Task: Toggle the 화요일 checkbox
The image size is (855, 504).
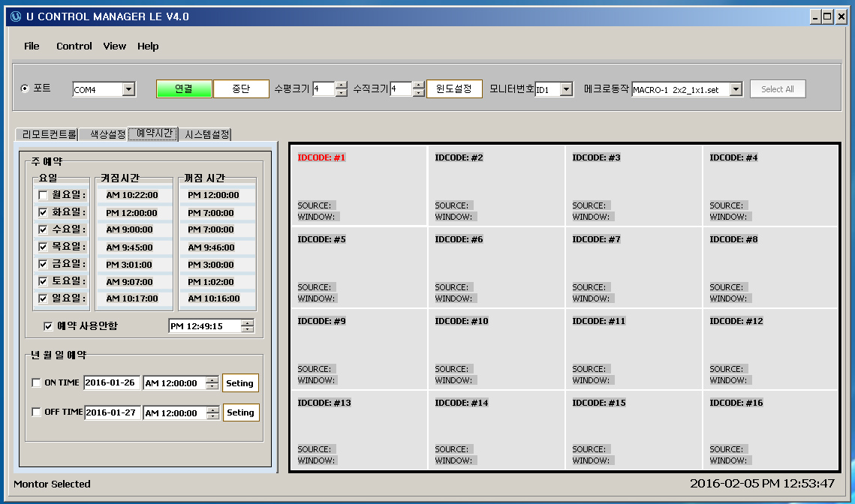Action: (x=43, y=212)
